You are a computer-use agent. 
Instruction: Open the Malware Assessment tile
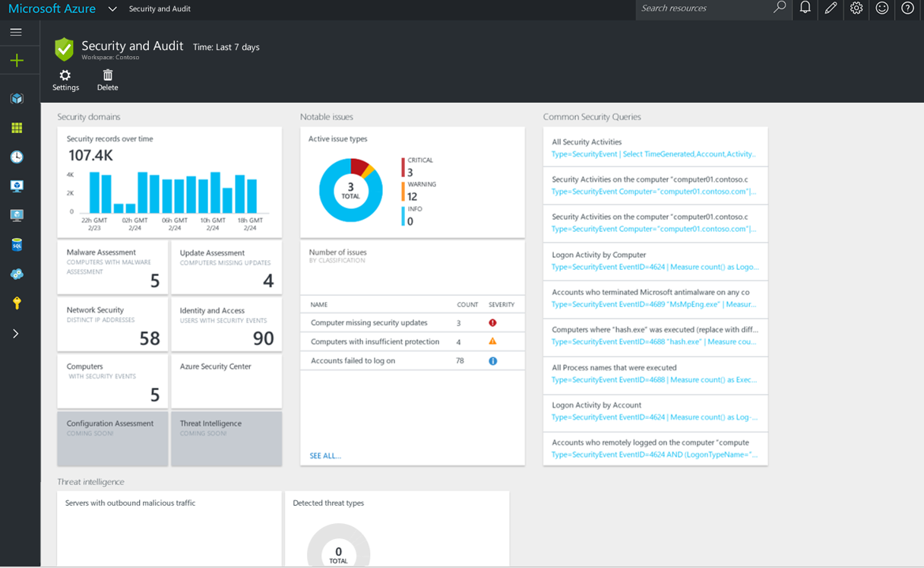pyautogui.click(x=112, y=267)
